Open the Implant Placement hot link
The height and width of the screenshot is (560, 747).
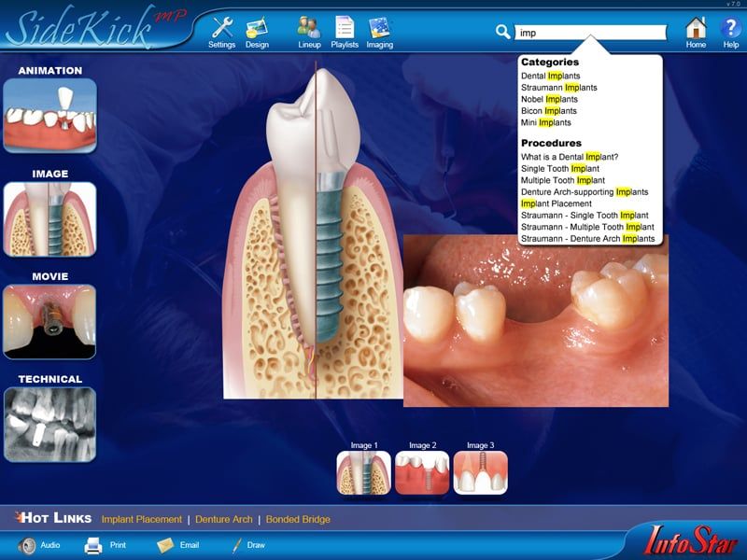tap(143, 519)
